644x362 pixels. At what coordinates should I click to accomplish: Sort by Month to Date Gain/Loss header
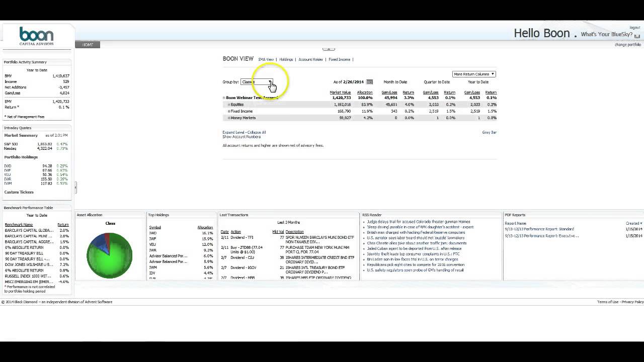pos(389,93)
